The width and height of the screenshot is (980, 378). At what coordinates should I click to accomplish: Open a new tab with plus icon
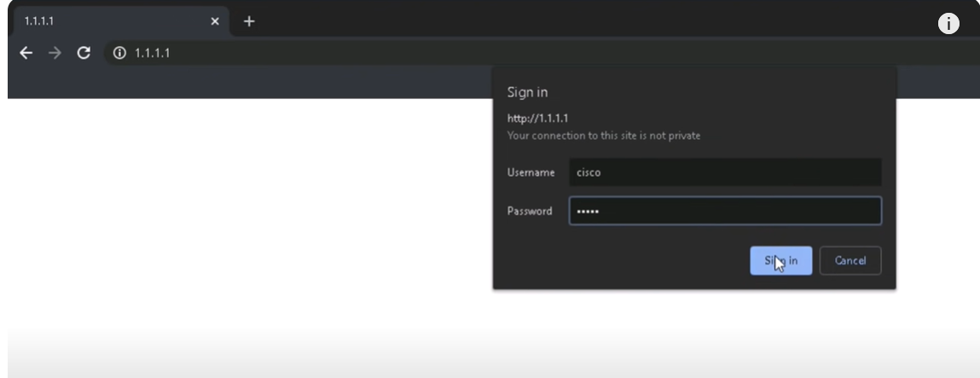[249, 20]
